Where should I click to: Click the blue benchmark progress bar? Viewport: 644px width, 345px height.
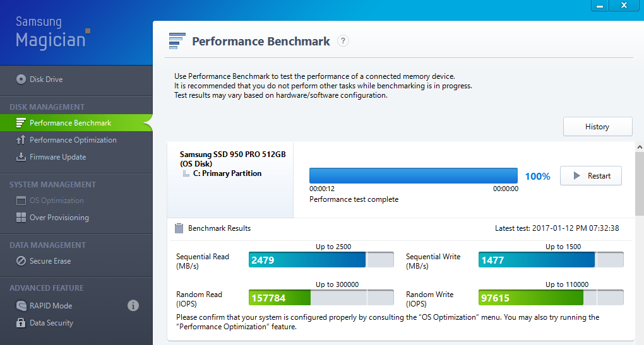click(413, 175)
